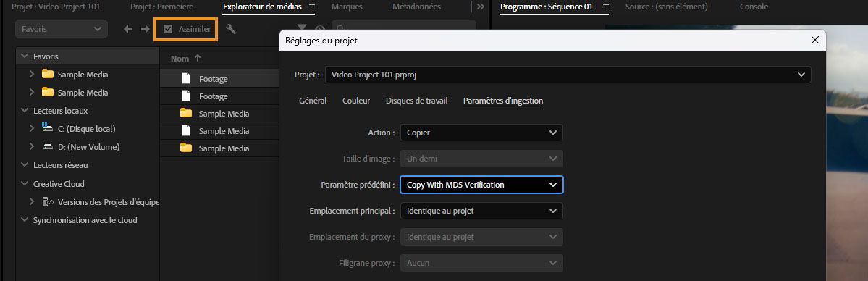Switch to Projet : Video Project 101 tab
This screenshot has height=281, width=868.
[56, 7]
